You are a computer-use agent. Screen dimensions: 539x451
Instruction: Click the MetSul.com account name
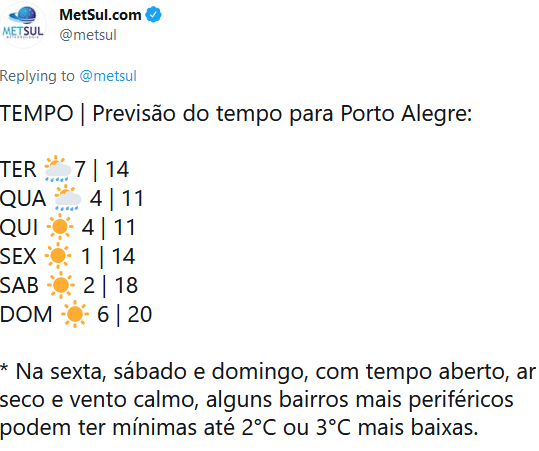100,15
